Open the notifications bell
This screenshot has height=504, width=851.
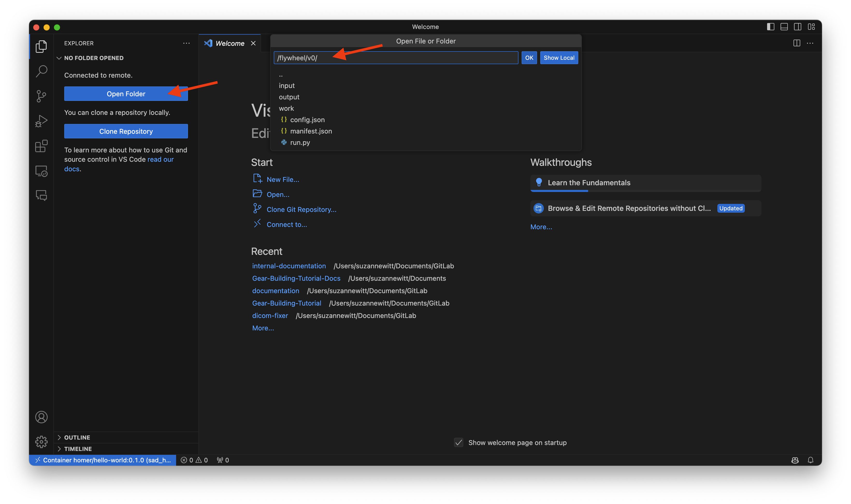[811, 460]
